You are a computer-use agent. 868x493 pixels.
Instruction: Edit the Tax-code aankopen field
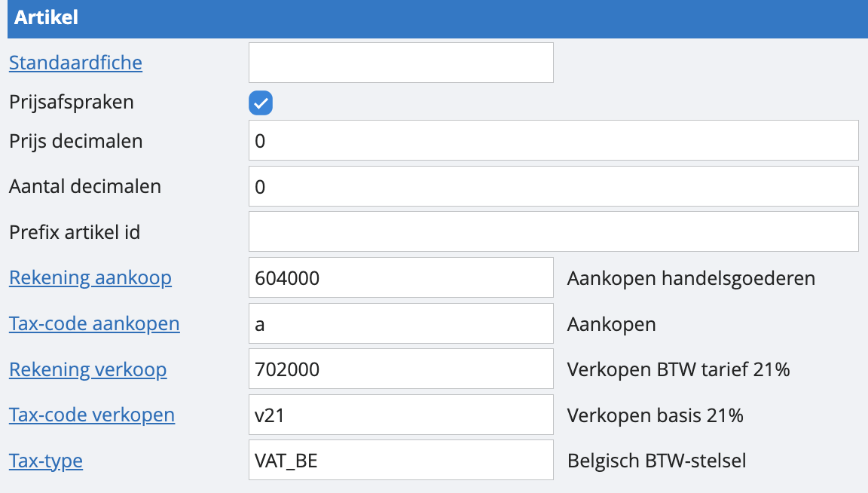click(401, 324)
